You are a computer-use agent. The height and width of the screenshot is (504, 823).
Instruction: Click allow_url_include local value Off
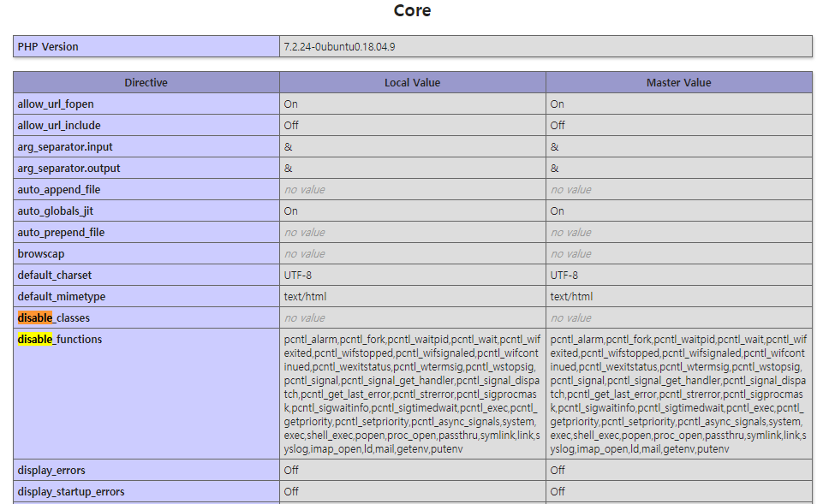(291, 125)
